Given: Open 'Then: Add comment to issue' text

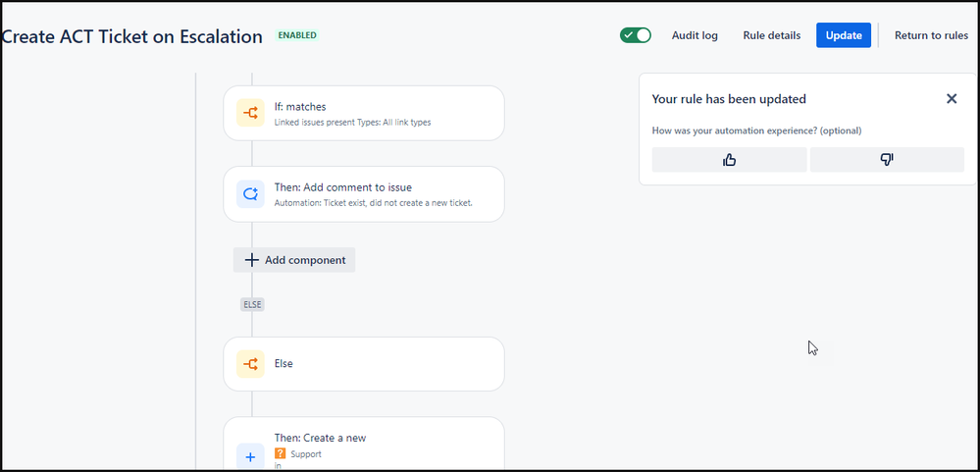Looking at the screenshot, I should [343, 187].
